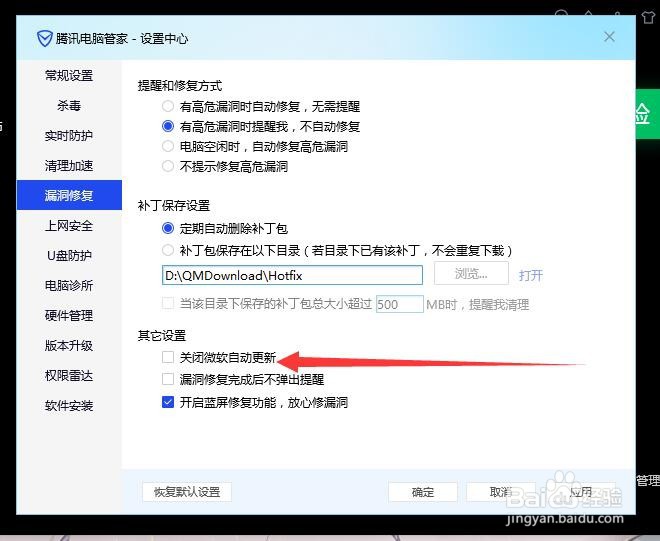Open the 权限雷达 settings
The height and width of the screenshot is (541, 660).
tap(69, 376)
